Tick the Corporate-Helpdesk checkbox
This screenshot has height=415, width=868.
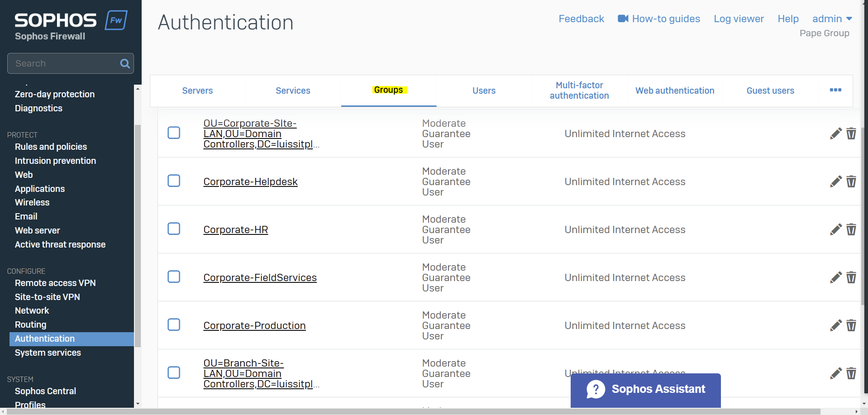174,181
